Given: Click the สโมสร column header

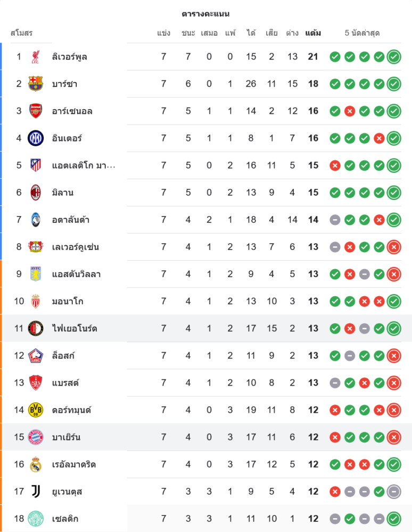Looking at the screenshot, I should [x=22, y=33].
